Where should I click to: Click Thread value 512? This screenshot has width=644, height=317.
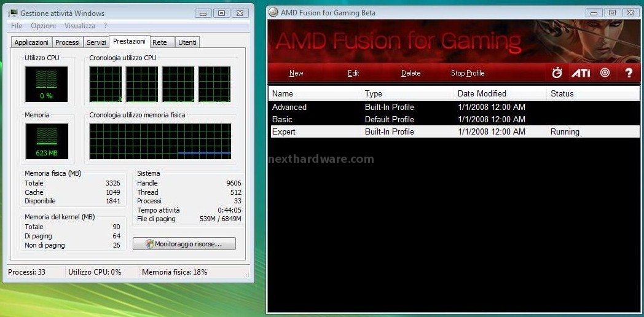coord(236,192)
